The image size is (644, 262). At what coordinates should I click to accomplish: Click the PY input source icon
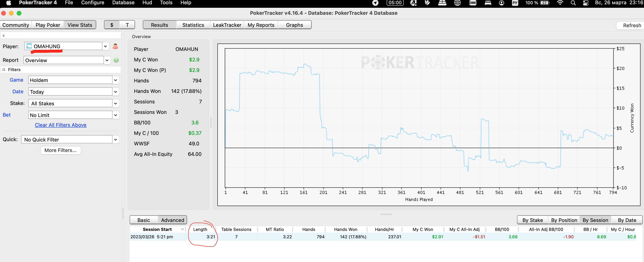[515, 3]
